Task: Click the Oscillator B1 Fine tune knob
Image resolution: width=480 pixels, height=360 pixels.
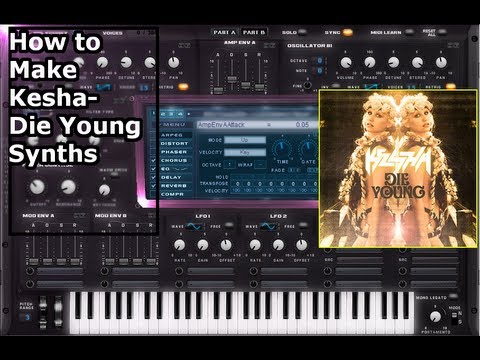Action: (x=307, y=85)
